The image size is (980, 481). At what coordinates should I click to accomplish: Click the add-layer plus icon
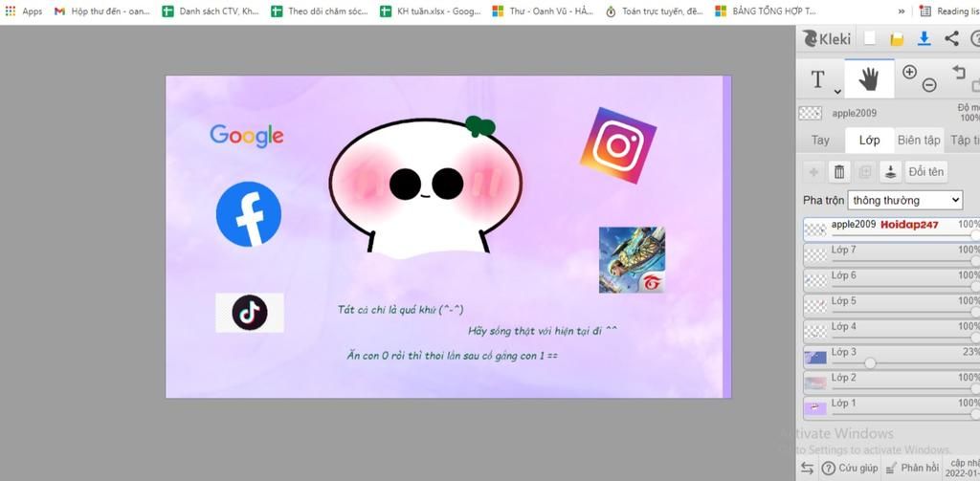point(813,171)
